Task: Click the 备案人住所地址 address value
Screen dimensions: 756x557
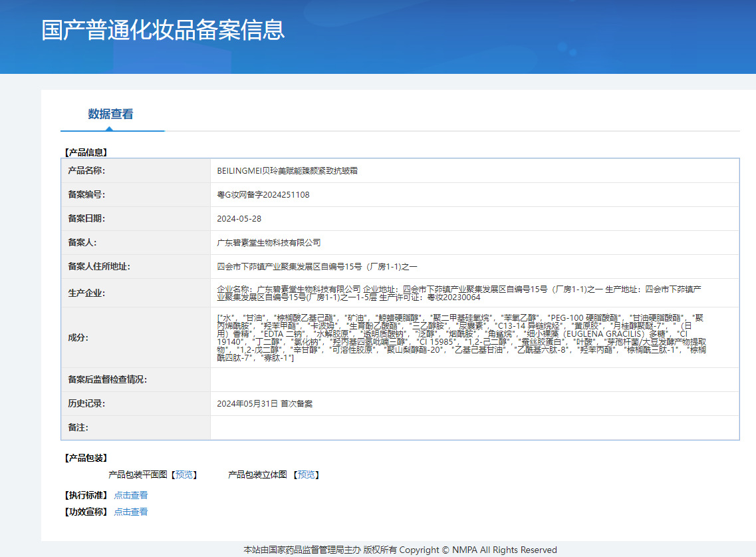Action: pos(317,267)
